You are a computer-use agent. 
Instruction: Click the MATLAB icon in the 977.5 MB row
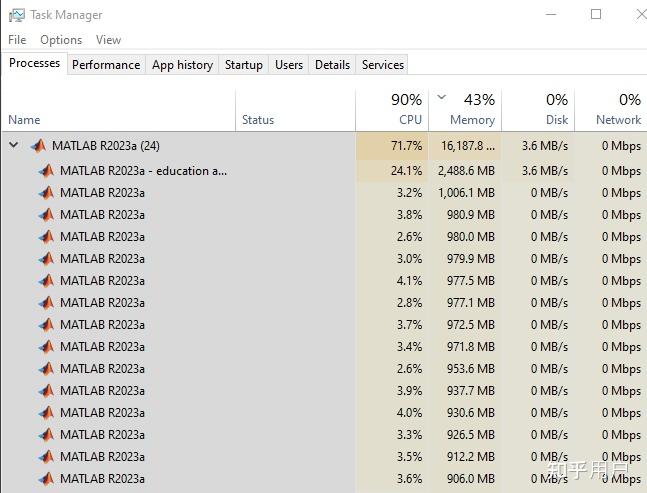(x=46, y=281)
